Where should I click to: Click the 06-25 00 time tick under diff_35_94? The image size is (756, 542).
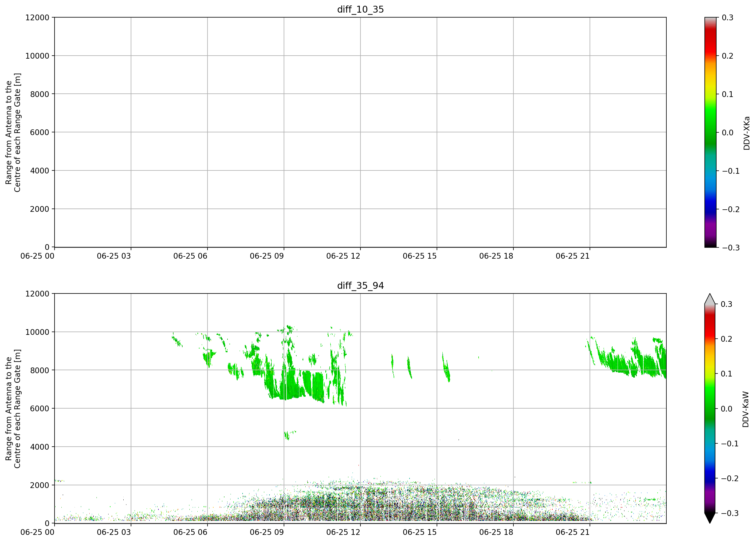coord(37,532)
